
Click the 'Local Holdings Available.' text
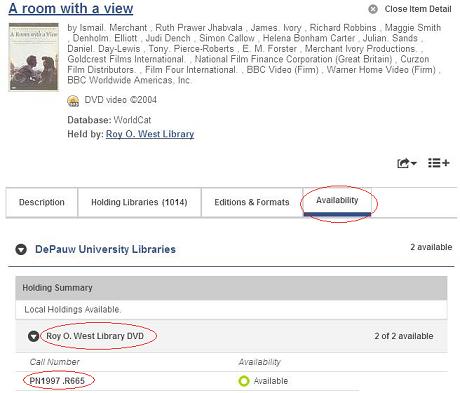tap(73, 309)
